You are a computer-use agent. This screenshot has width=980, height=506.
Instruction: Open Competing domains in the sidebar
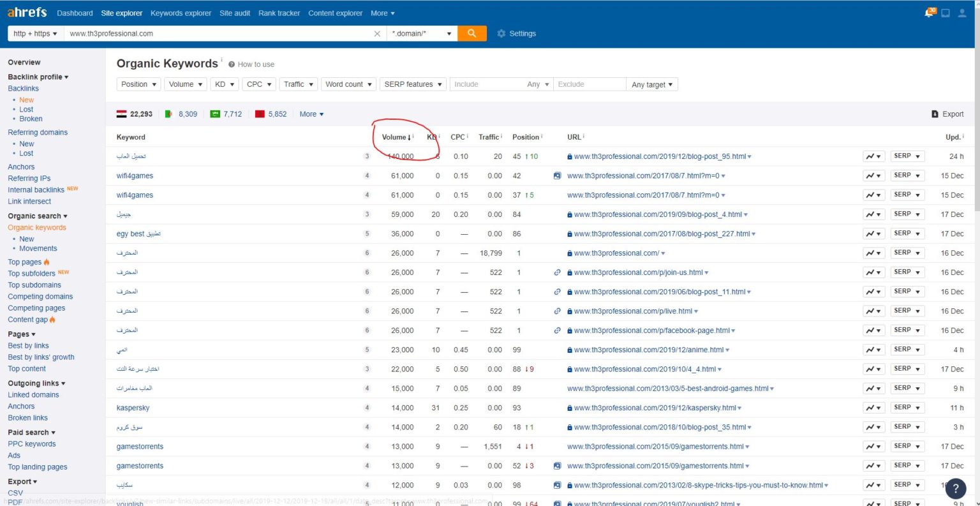pos(40,297)
